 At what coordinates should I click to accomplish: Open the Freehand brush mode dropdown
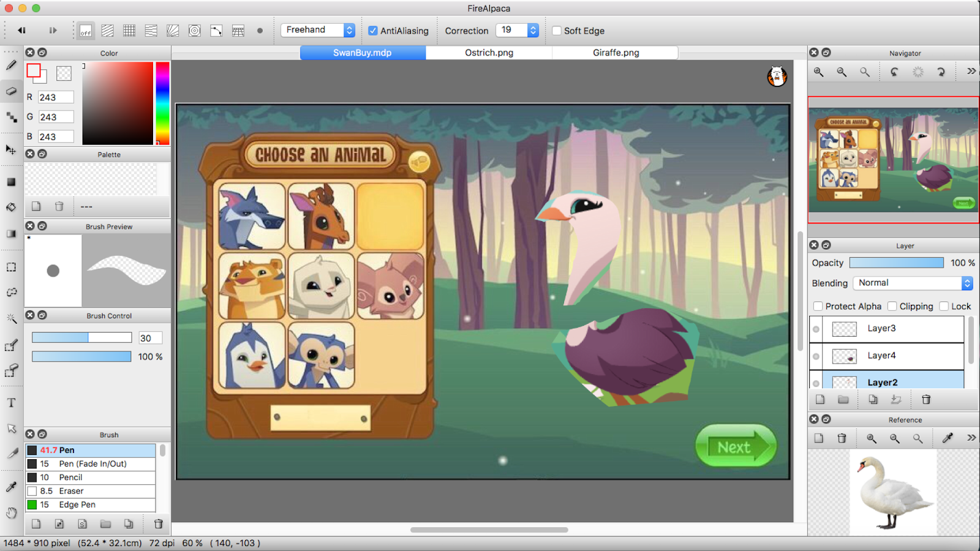click(318, 30)
